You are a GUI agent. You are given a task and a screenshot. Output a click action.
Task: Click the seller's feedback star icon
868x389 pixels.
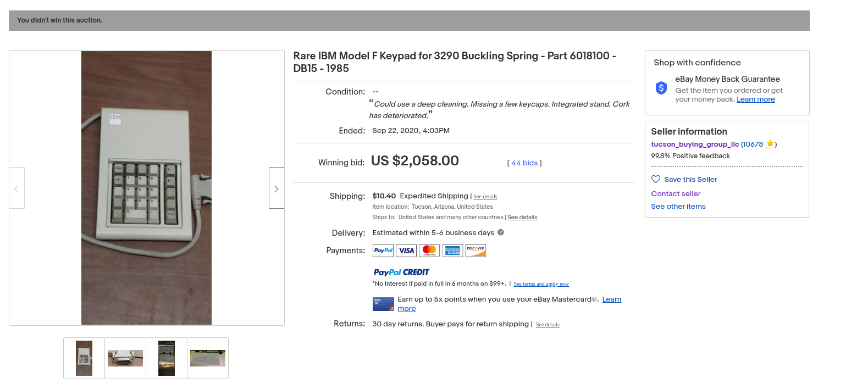(770, 144)
